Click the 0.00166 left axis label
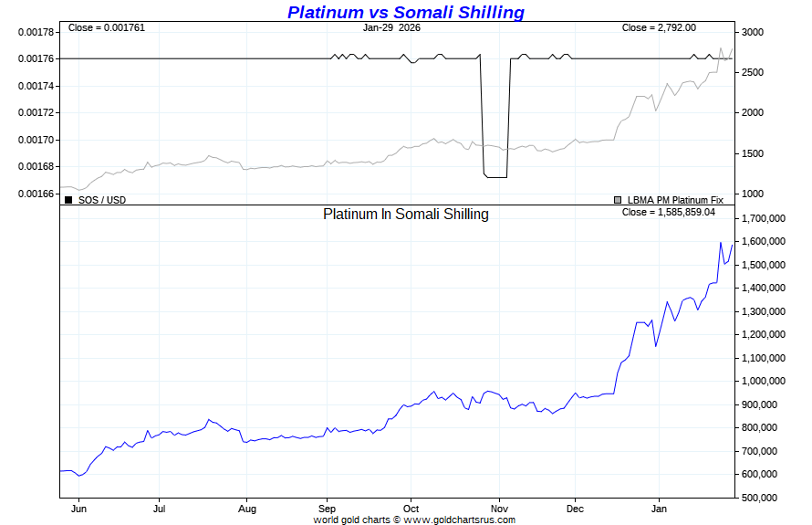The height and width of the screenshot is (525, 812). tap(36, 194)
